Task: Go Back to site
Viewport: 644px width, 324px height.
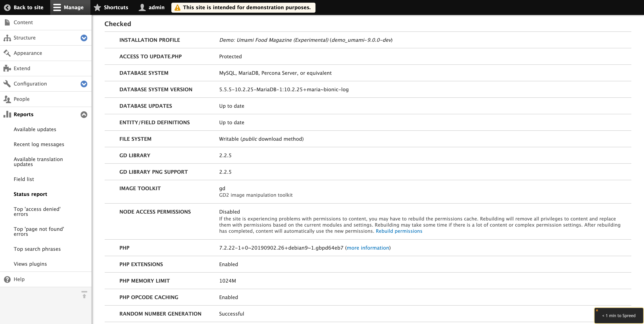Action: coord(24,7)
